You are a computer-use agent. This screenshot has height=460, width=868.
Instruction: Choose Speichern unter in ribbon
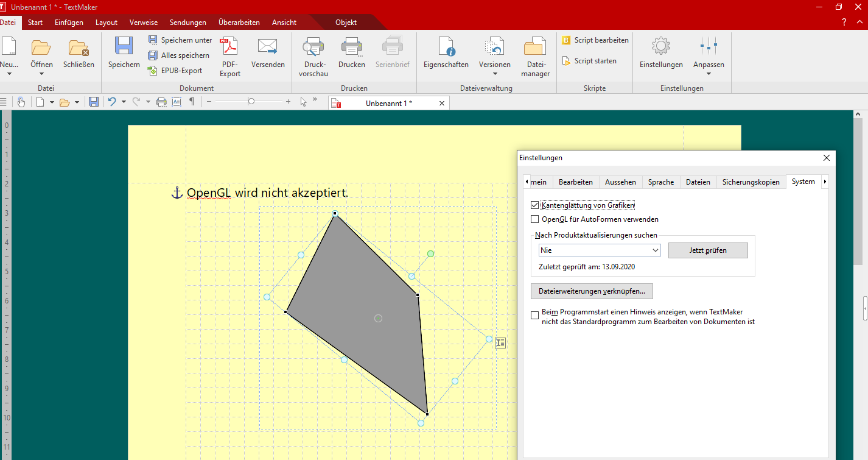point(180,40)
